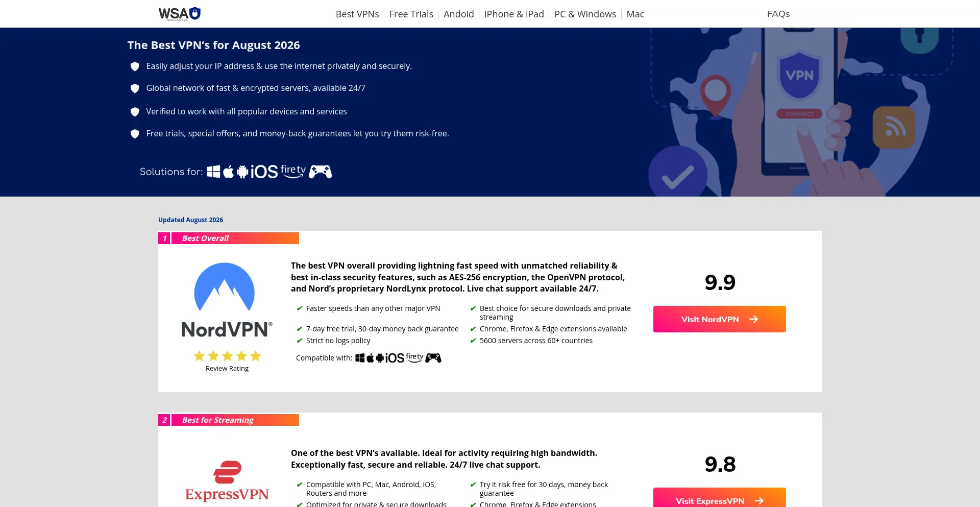
Task: Click the 9.8 score for ExpressVPN
Action: 720,464
